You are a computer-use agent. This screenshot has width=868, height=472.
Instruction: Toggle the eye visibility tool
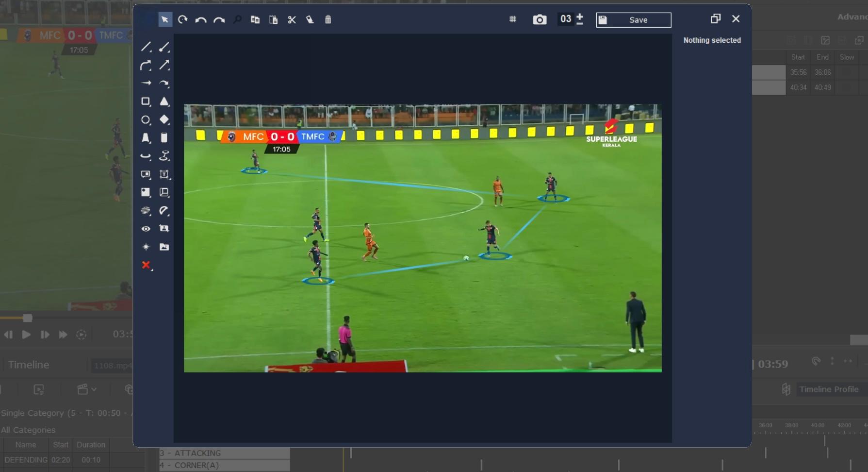tap(146, 229)
